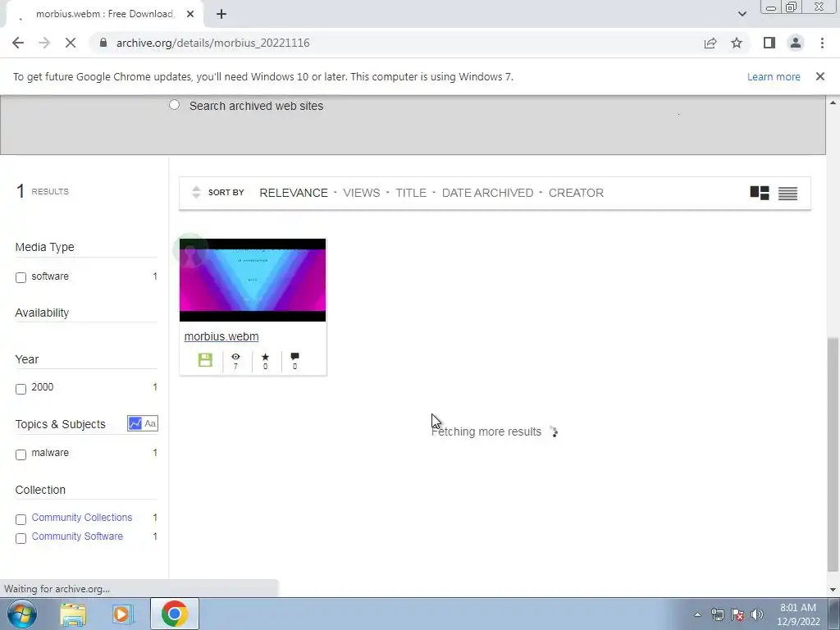Click the 'Fetching more results' text
Viewport: 840px width, 630px height.
486,431
